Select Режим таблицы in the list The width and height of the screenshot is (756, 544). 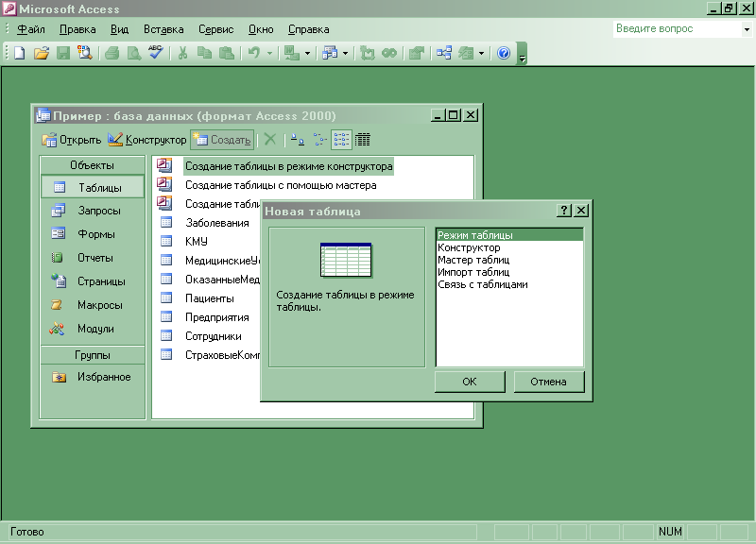click(509, 235)
